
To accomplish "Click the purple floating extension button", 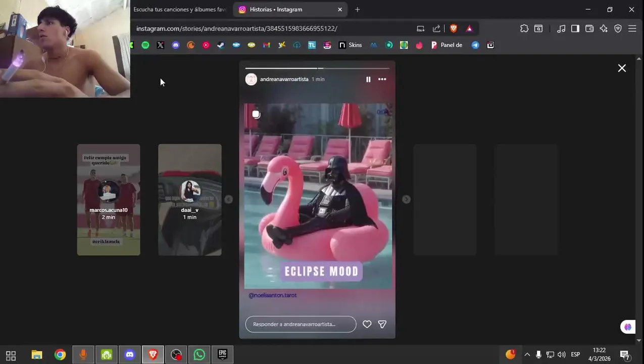I will 628,327.
